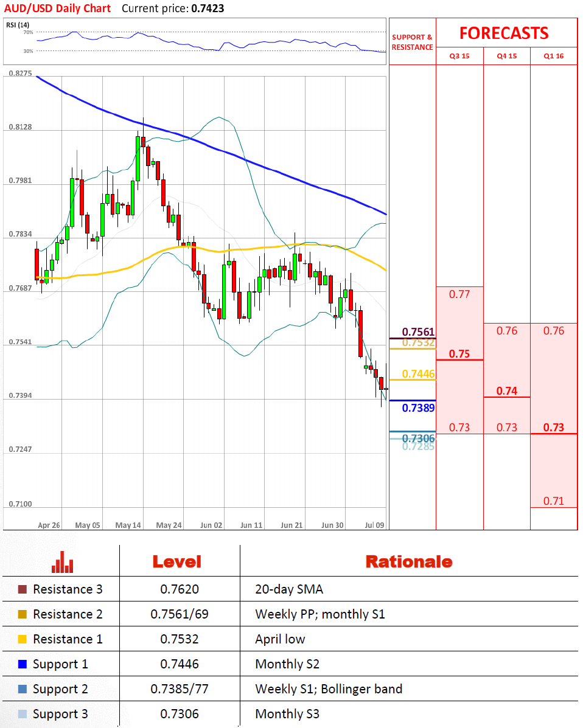Viewport: 583px width, 728px height.
Task: Click the Support 1 blue color swatch
Action: (23, 664)
